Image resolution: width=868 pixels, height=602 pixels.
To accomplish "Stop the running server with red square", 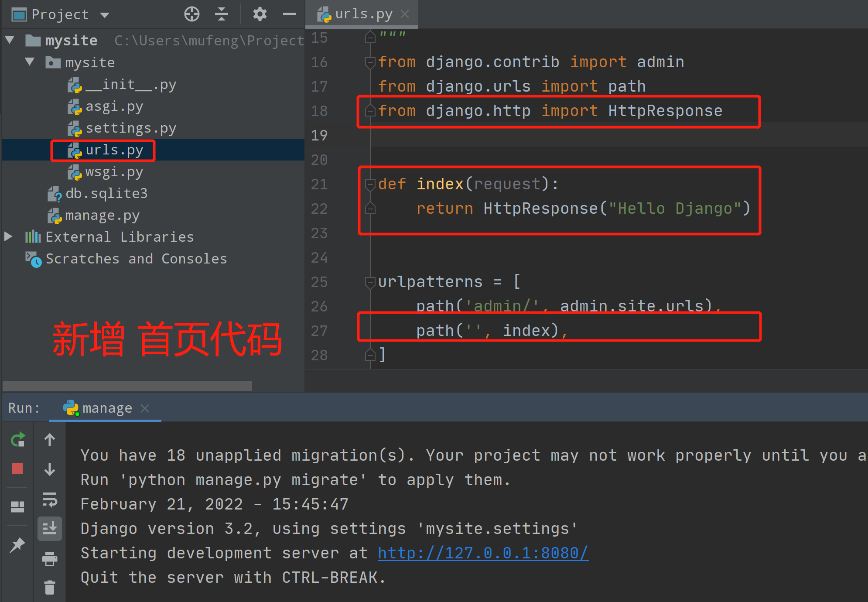I will [x=17, y=469].
